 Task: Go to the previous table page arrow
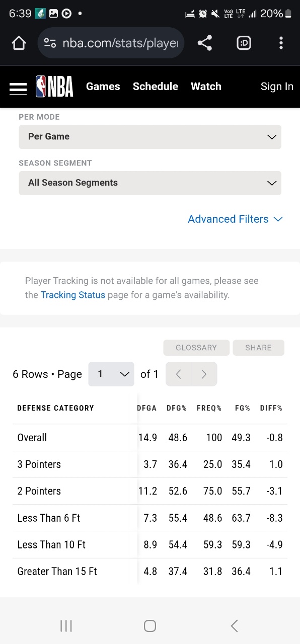[178, 374]
